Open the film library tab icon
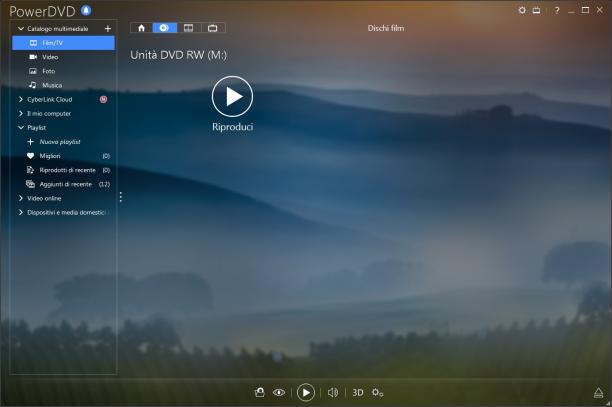612x407 pixels. [189, 28]
